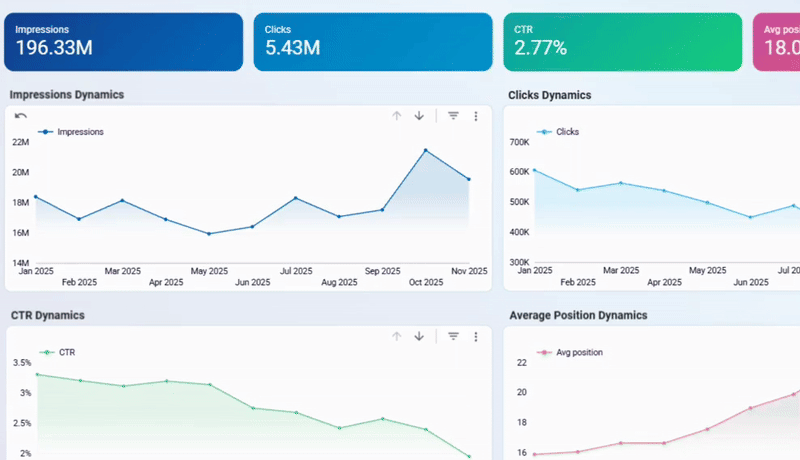Click drill up arrow in Impressions chart
800x460 pixels.
click(x=397, y=116)
